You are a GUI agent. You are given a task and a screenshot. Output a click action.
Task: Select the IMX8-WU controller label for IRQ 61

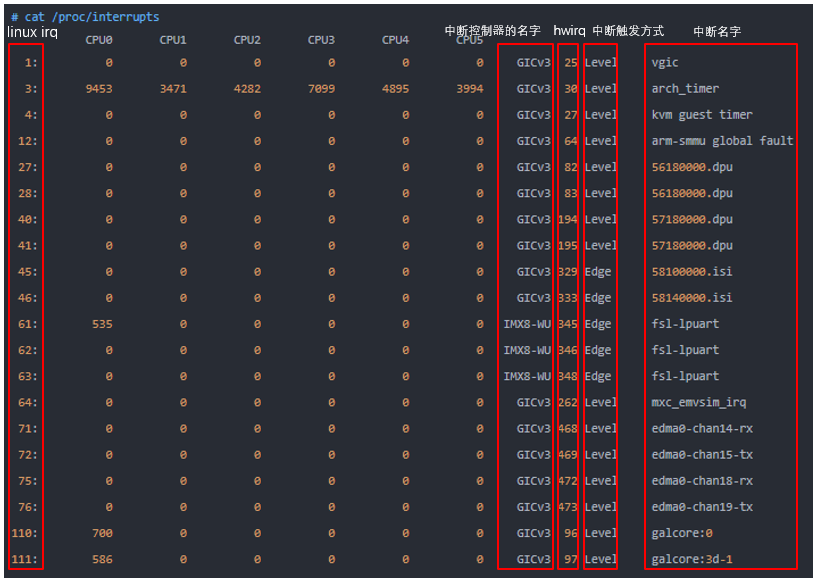(529, 323)
